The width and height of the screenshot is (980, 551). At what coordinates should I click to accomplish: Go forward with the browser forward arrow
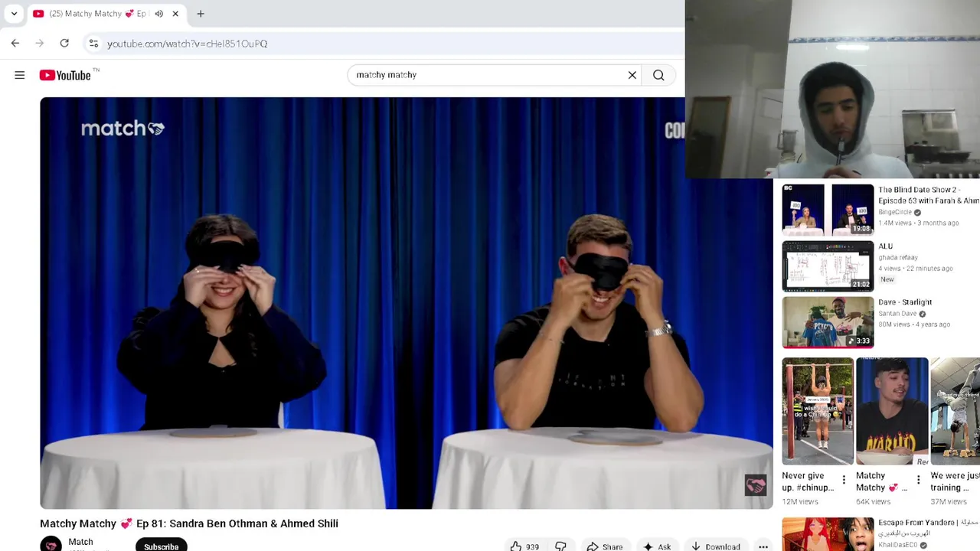tap(40, 44)
